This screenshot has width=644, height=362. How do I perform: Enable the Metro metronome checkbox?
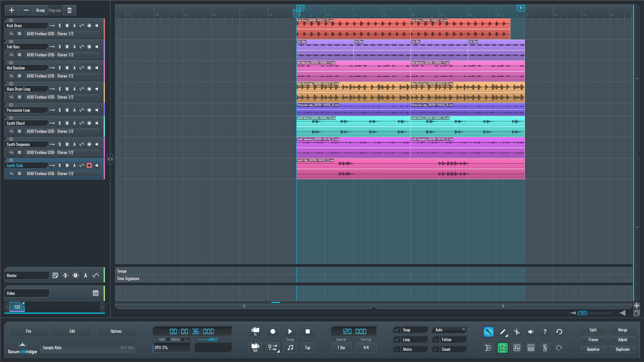[x=397, y=349]
